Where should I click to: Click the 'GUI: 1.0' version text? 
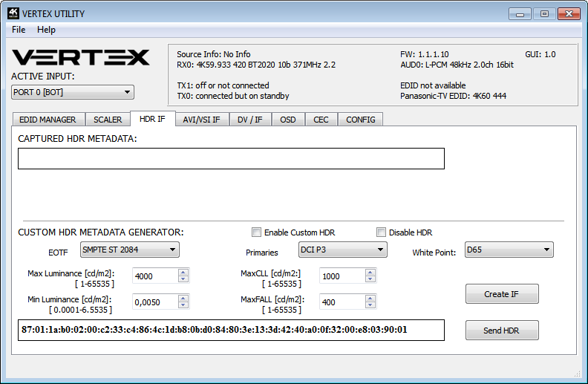540,54
